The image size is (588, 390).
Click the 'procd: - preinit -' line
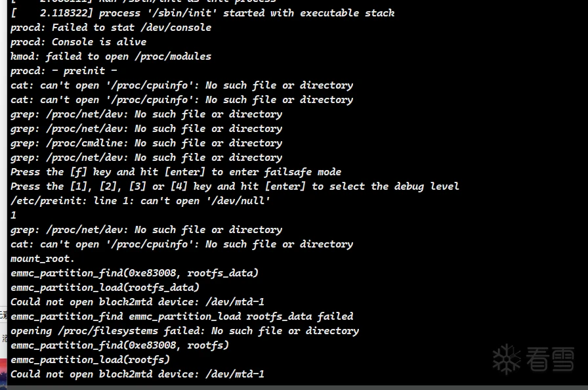64,71
